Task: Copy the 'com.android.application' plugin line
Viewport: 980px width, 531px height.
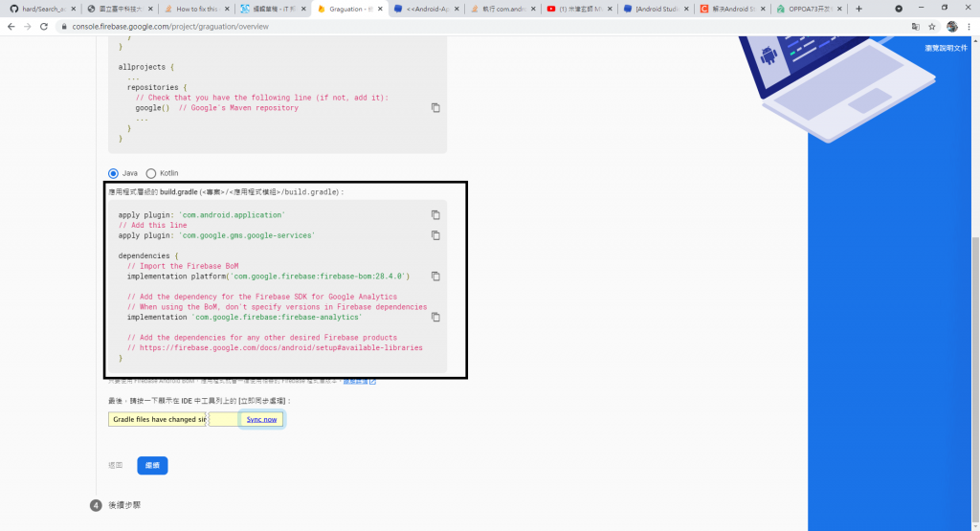Action: pyautogui.click(x=435, y=215)
